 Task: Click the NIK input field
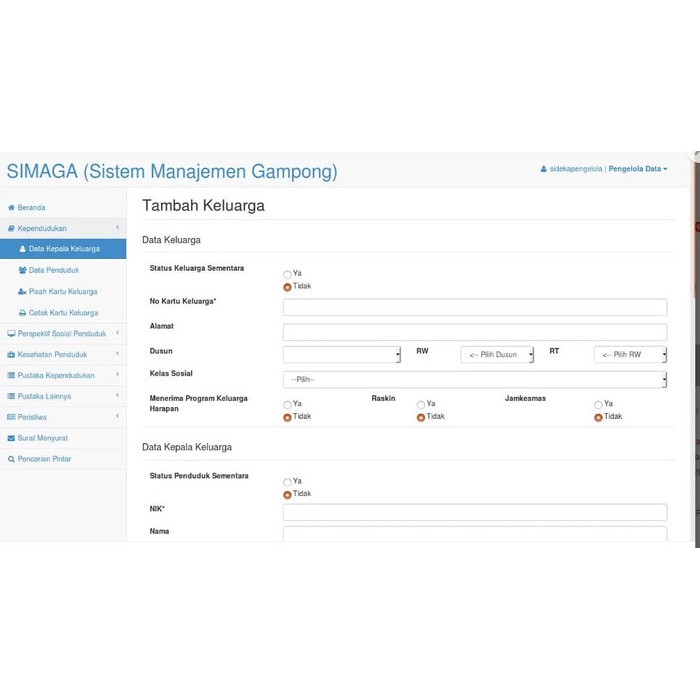475,512
